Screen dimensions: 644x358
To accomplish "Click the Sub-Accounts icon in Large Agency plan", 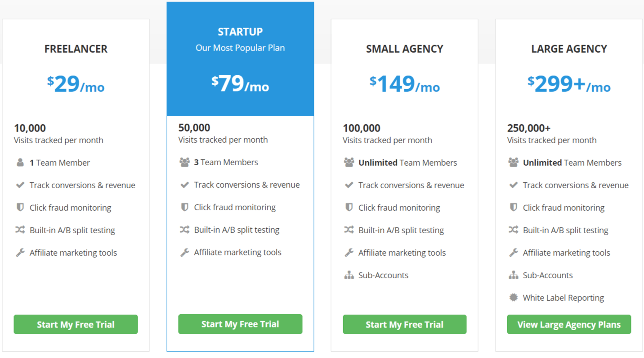I will pos(513,275).
